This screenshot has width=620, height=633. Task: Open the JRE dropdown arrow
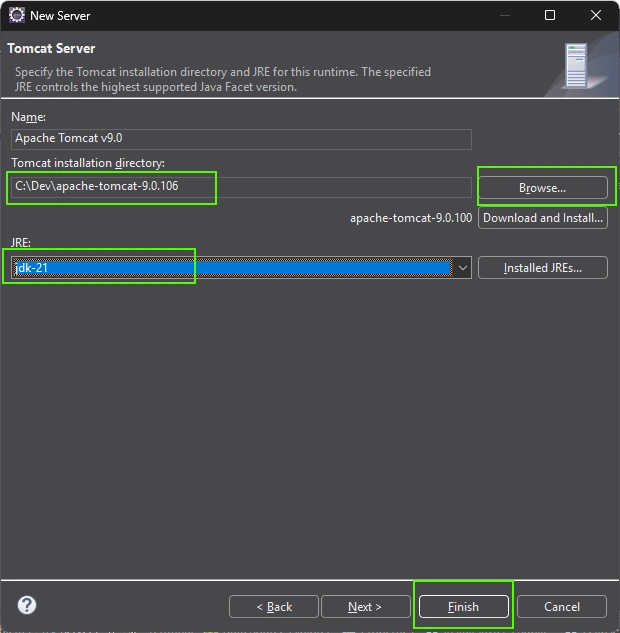(463, 268)
